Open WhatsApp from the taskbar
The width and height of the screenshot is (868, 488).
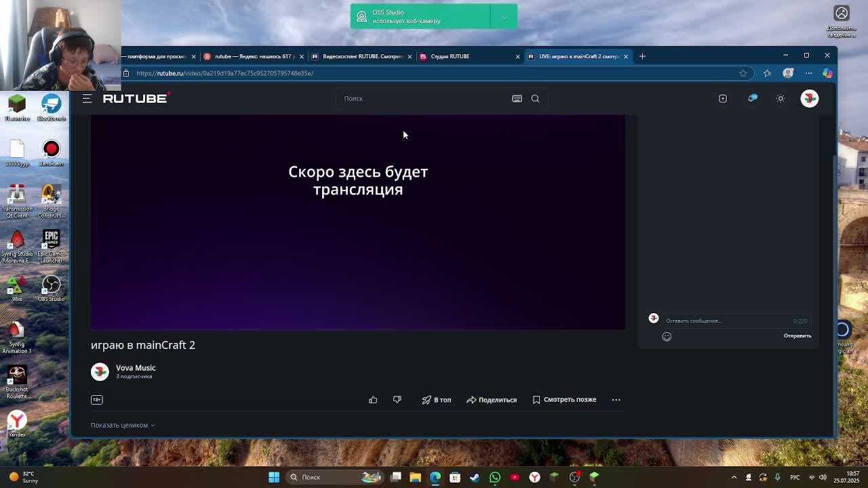(x=495, y=477)
